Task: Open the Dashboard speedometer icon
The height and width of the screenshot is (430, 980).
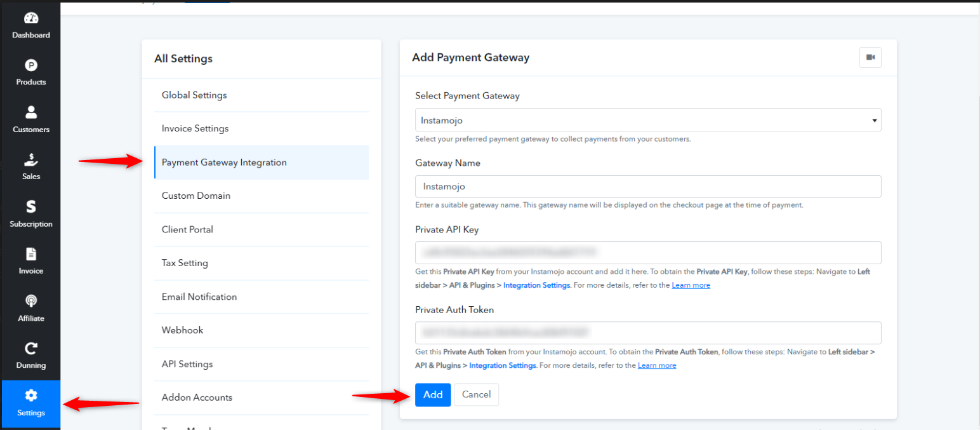Action: click(x=31, y=18)
